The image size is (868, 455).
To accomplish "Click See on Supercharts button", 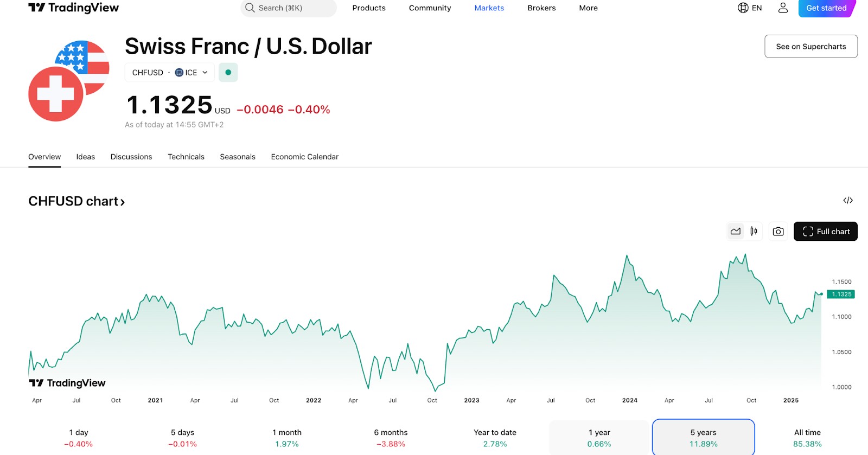I will click(811, 46).
